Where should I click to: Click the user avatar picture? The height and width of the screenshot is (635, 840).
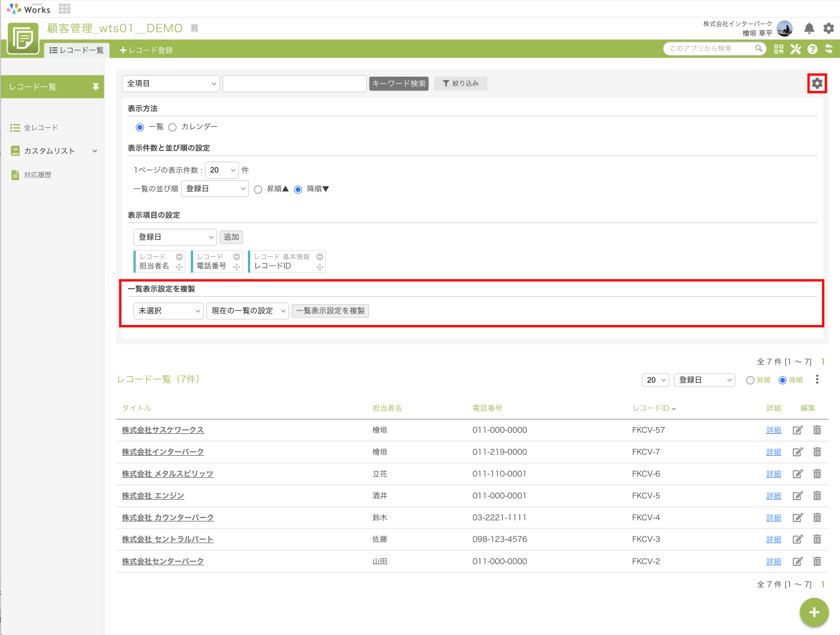click(785, 28)
